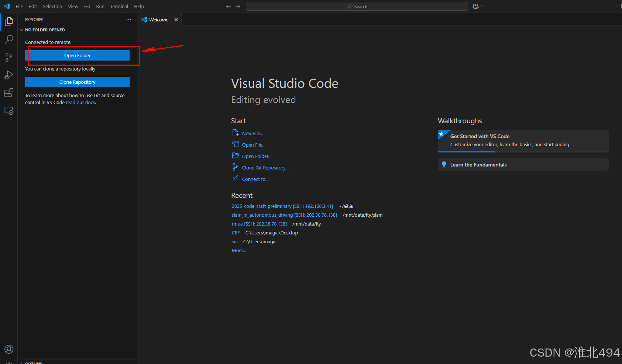
Task: Open the Accounts icon in activity bar
Action: (9, 349)
